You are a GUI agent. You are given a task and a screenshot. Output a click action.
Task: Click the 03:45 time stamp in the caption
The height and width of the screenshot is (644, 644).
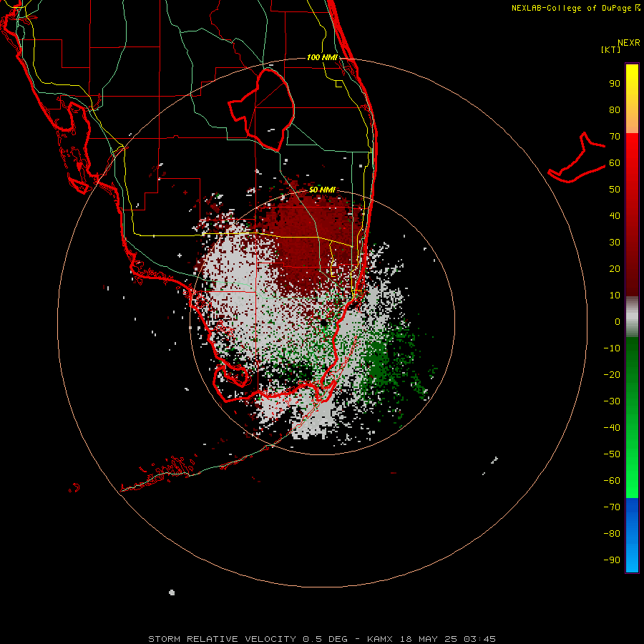tap(479, 639)
